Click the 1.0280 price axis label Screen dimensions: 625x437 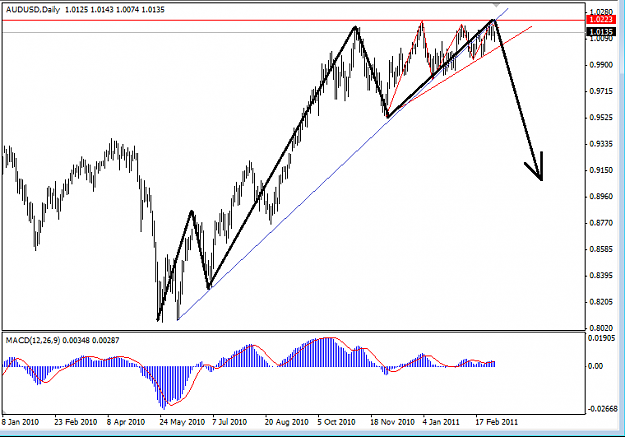point(601,12)
